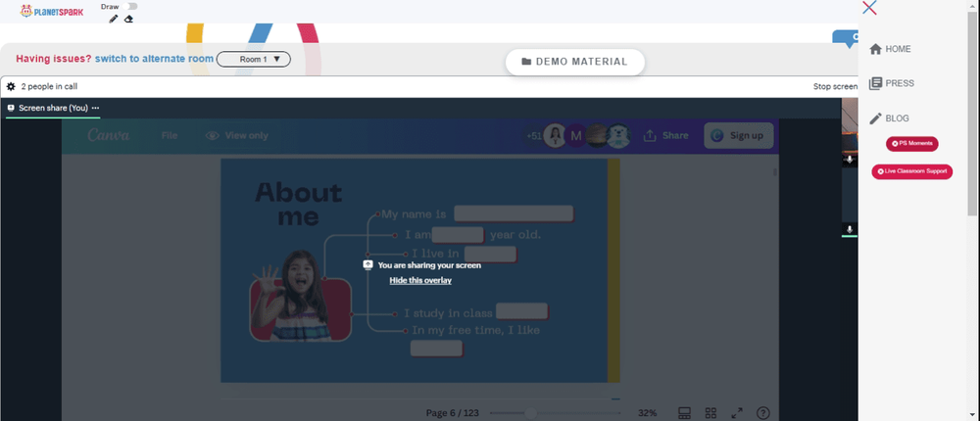The height and width of the screenshot is (421, 980).
Task: Open PRESS in side menu
Action: click(892, 83)
